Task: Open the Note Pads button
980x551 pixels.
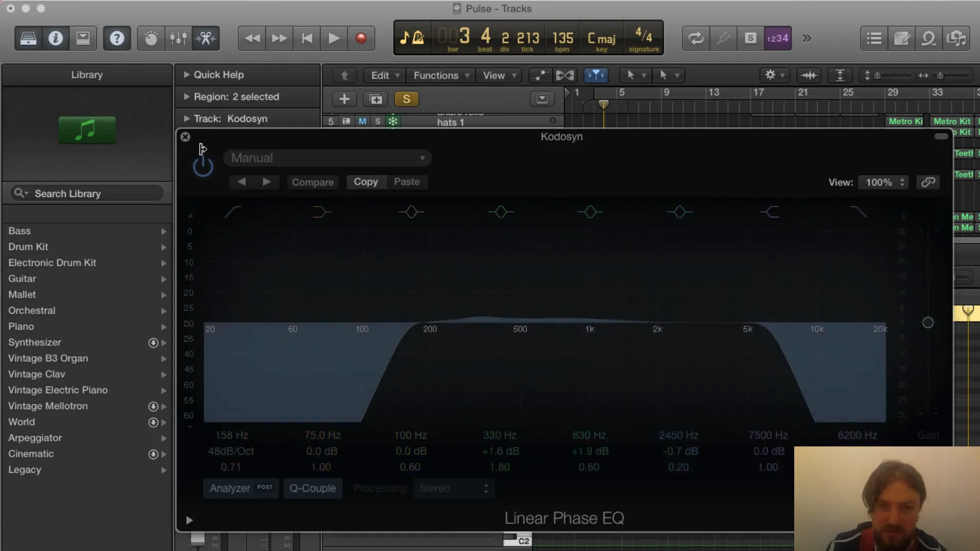Action: 901,38
